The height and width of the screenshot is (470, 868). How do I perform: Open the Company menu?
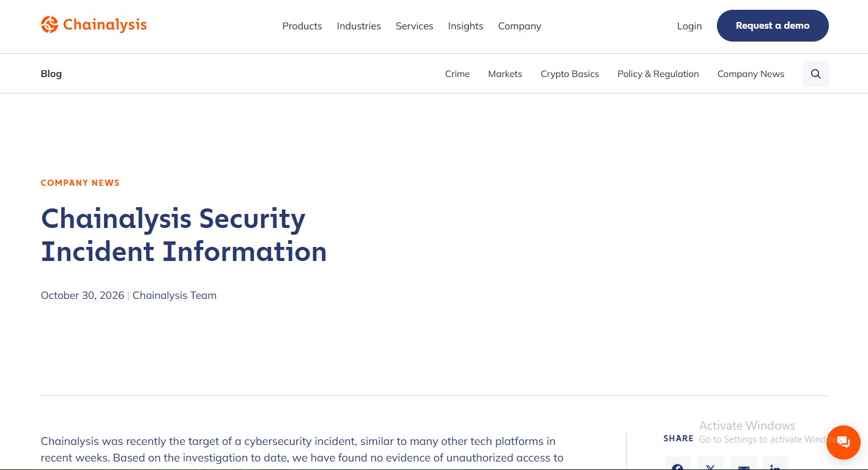pos(519,26)
